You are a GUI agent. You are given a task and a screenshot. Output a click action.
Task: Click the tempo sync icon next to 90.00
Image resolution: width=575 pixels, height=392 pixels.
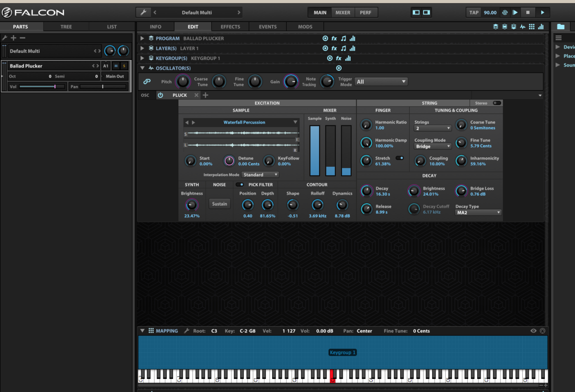point(505,12)
